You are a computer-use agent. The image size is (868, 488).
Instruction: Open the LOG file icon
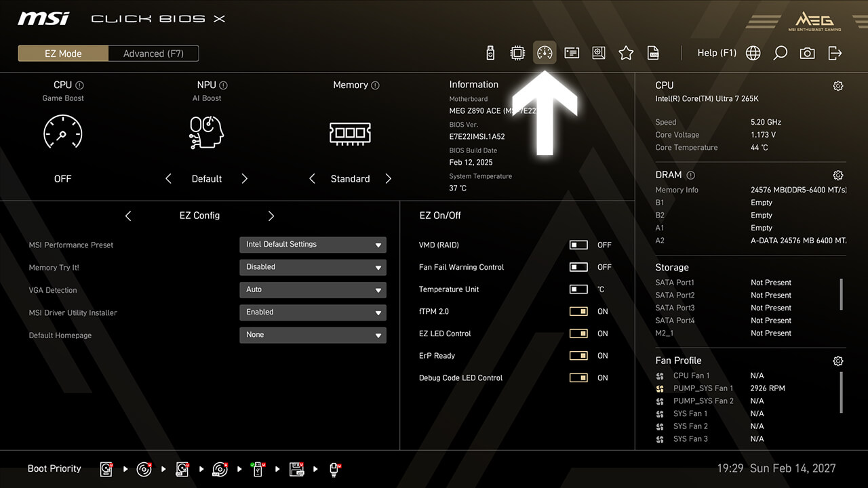point(653,53)
